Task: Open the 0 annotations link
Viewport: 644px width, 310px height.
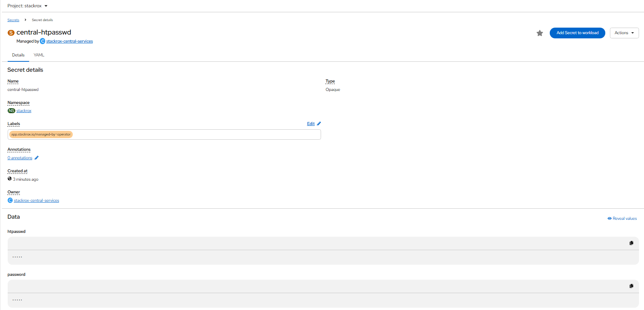Action: (x=20, y=158)
